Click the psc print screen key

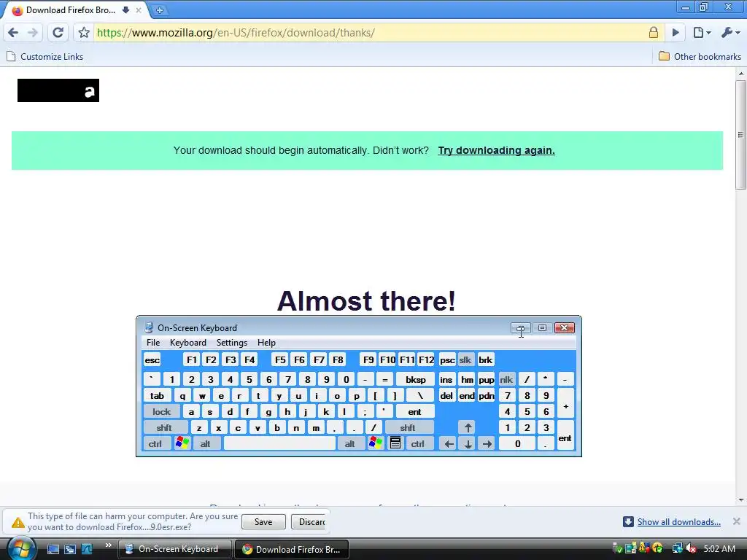pos(447,360)
